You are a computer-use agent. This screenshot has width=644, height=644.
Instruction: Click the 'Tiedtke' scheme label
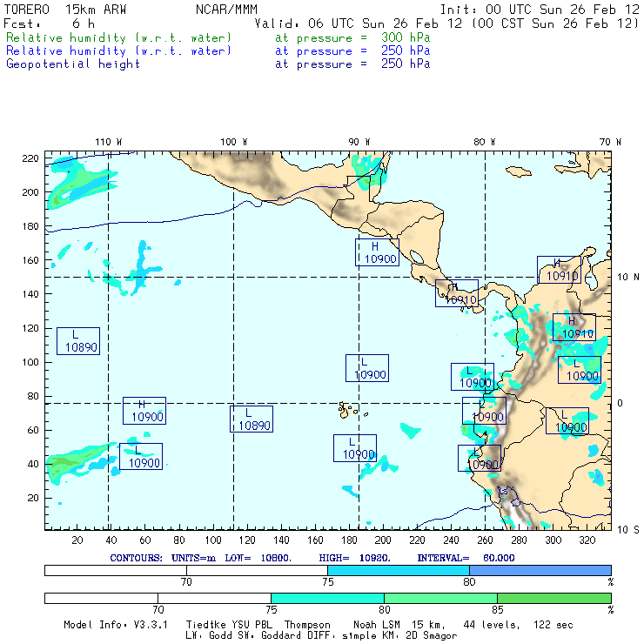click(x=205, y=625)
